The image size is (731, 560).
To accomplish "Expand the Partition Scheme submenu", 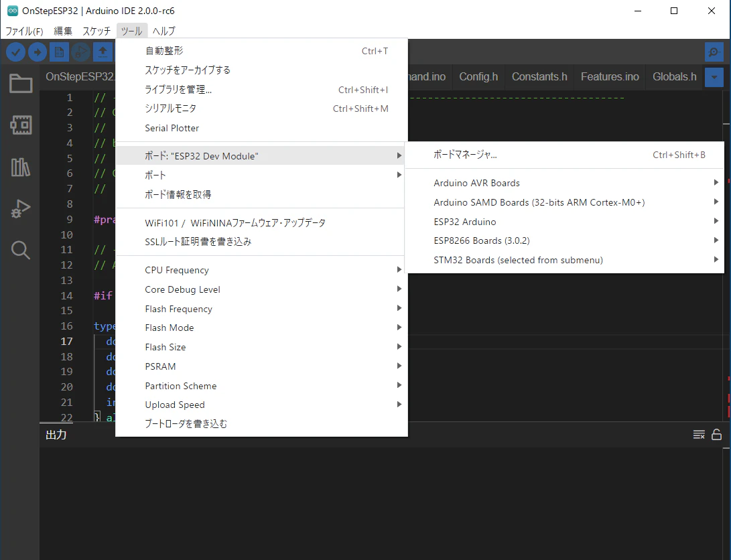I will (261, 386).
